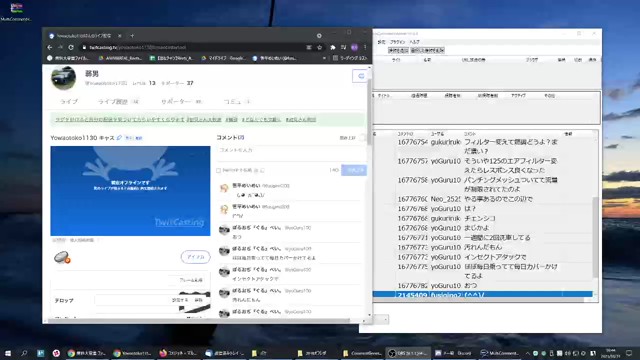
Task: Click the pencil edit icon beside Yowaotoko1130 キャス
Action: coord(119,138)
